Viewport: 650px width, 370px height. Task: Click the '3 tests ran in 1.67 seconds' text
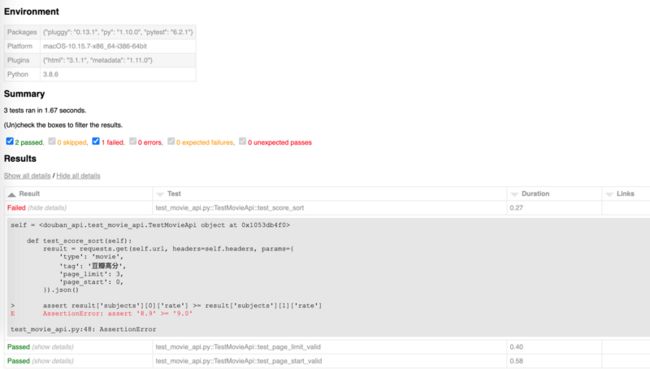point(45,110)
